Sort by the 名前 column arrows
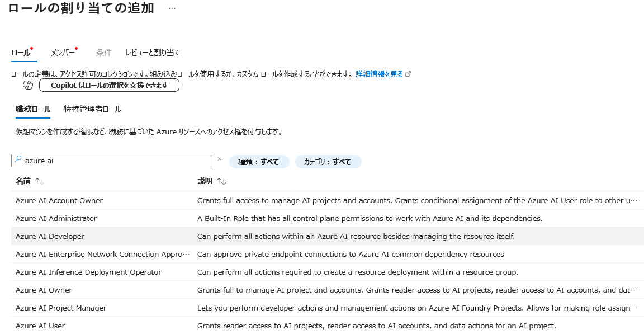The width and height of the screenshot is (644, 334). coord(40,181)
